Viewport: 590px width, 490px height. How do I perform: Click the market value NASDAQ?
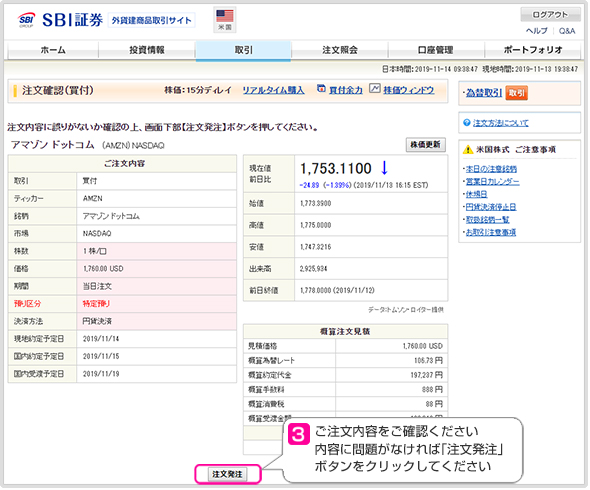click(97, 234)
